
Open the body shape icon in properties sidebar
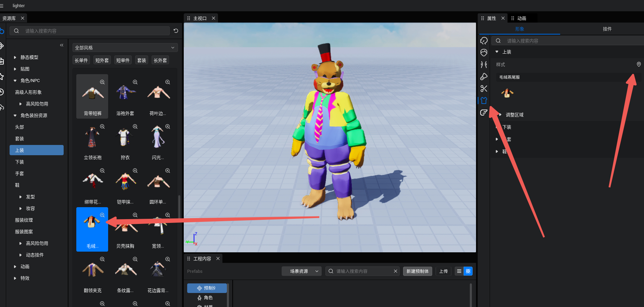[484, 65]
